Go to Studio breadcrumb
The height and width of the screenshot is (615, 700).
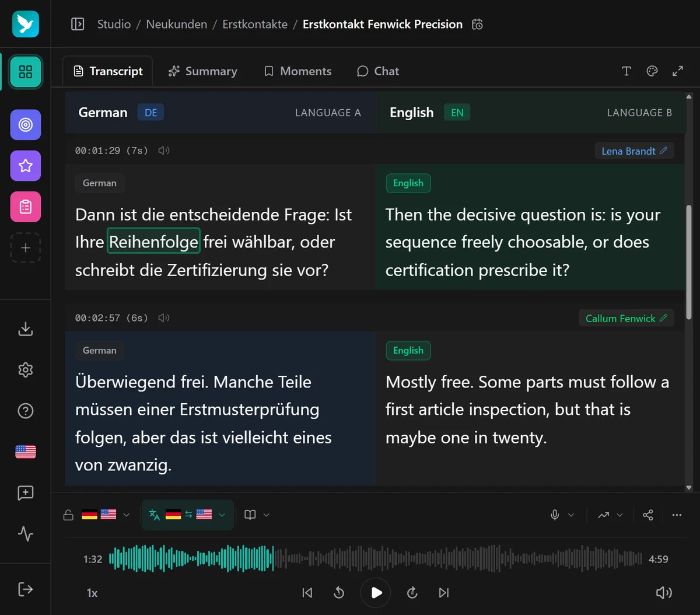114,25
